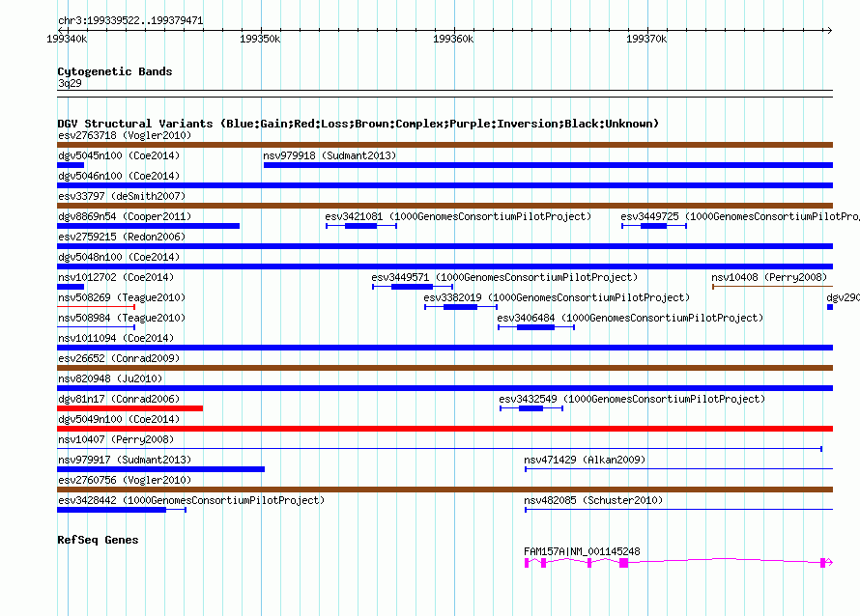The width and height of the screenshot is (860, 616).
Task: Open nsv508984 (Teague2010) label
Action: click(x=122, y=318)
